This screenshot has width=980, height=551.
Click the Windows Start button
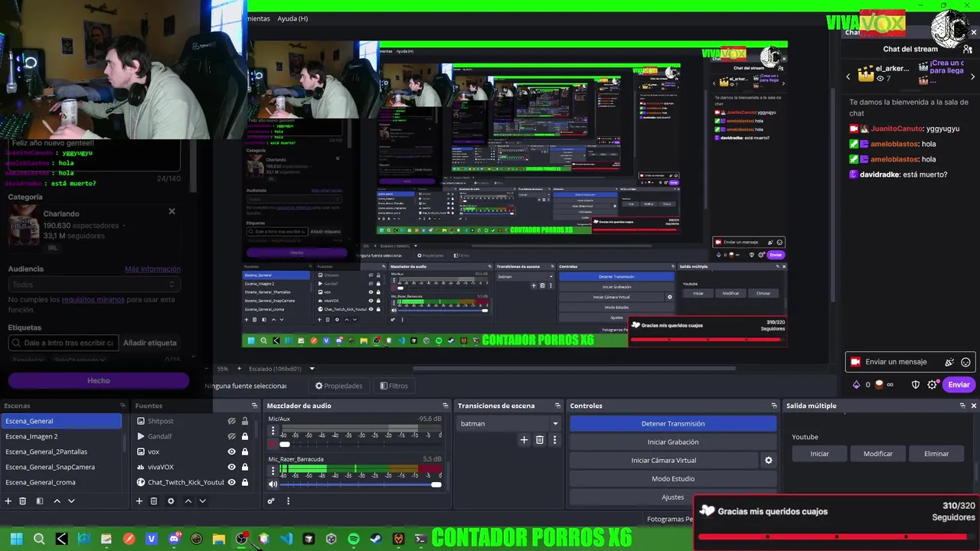click(x=16, y=539)
